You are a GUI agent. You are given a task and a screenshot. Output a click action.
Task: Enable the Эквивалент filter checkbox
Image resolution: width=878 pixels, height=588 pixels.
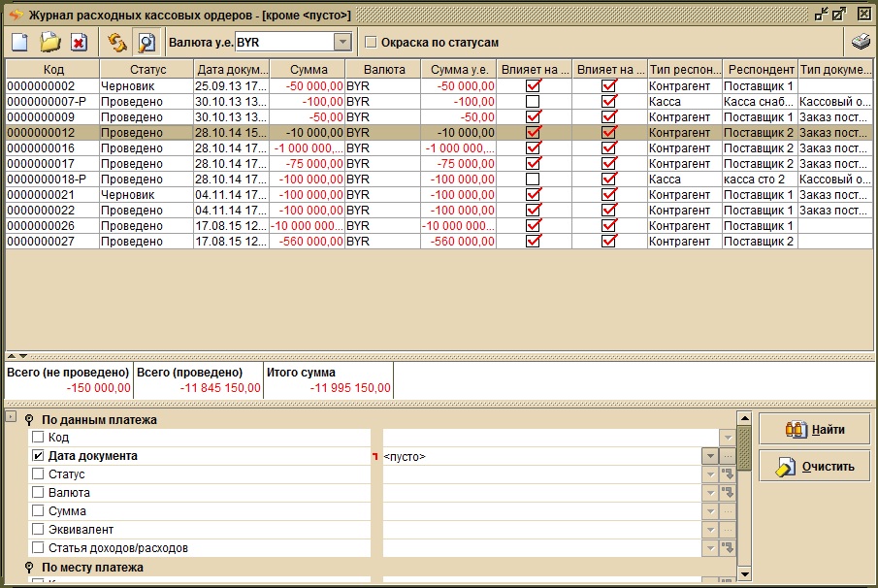click(38, 529)
